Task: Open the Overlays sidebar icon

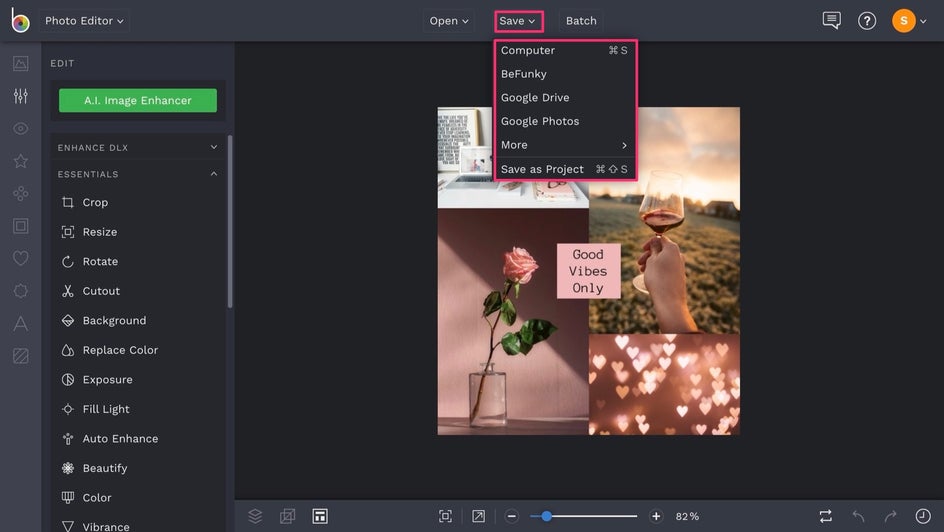Action: pyautogui.click(x=20, y=291)
